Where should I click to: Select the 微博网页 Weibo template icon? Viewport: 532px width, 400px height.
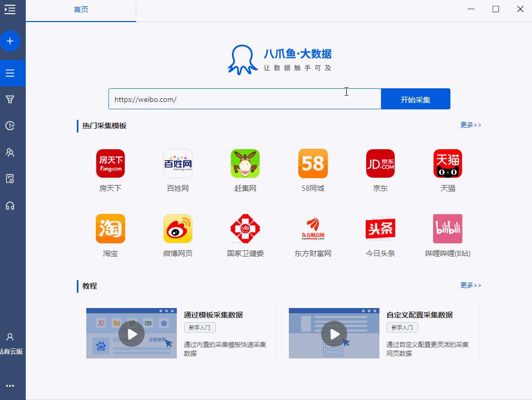(x=178, y=229)
